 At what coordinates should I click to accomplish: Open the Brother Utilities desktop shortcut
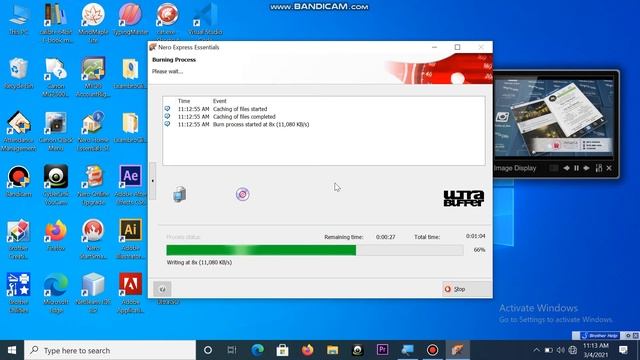pyautogui.click(x=18, y=293)
